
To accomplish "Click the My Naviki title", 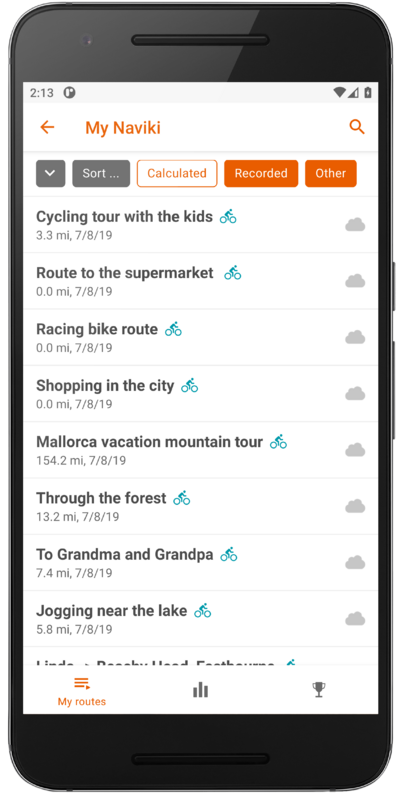I will click(123, 128).
